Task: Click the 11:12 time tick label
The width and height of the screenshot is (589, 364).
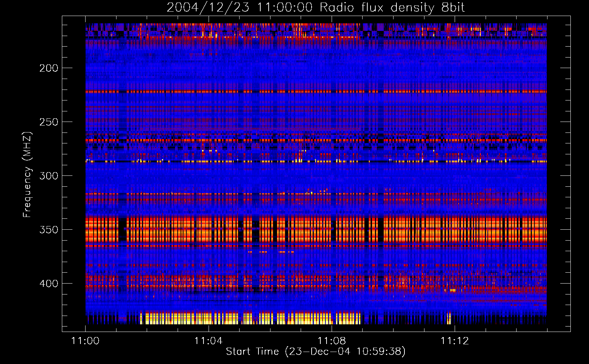Action: [x=455, y=341]
